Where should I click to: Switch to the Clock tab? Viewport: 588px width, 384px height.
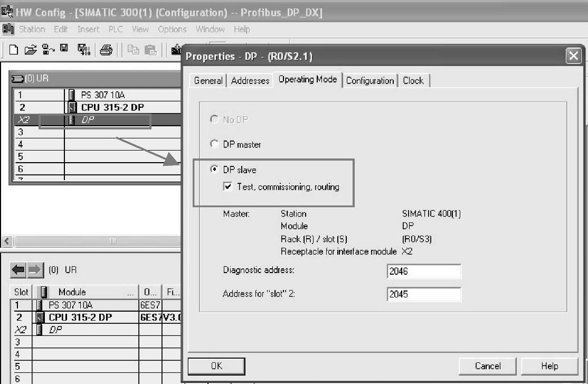(413, 80)
